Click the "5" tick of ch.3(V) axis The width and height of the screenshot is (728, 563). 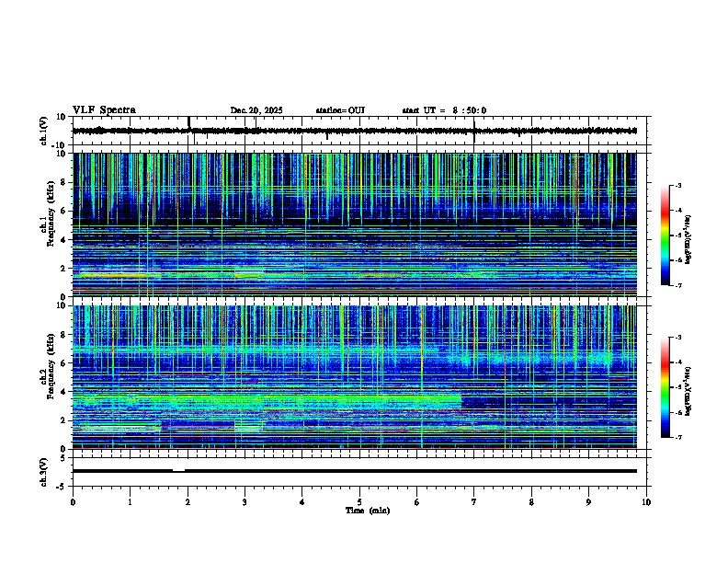click(x=64, y=458)
